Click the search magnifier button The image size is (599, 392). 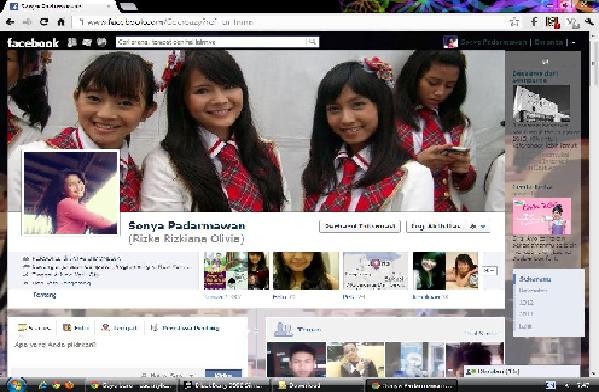[312, 42]
